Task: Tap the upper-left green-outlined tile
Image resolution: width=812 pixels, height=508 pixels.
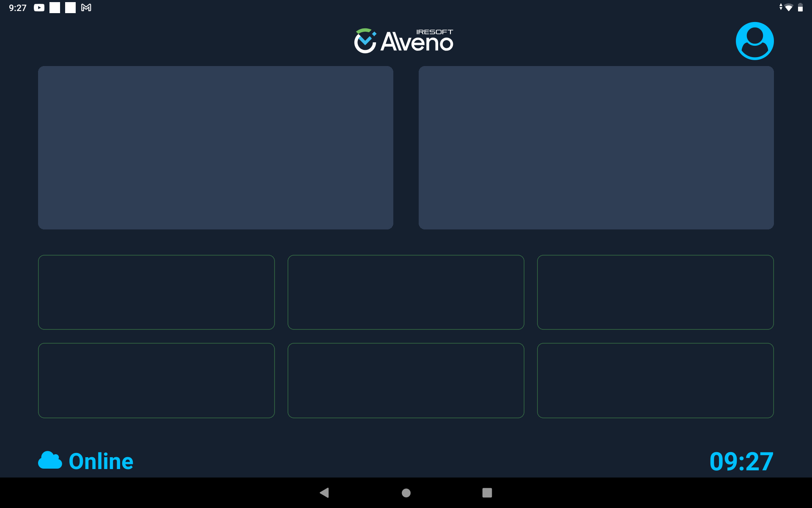Action: 156,292
